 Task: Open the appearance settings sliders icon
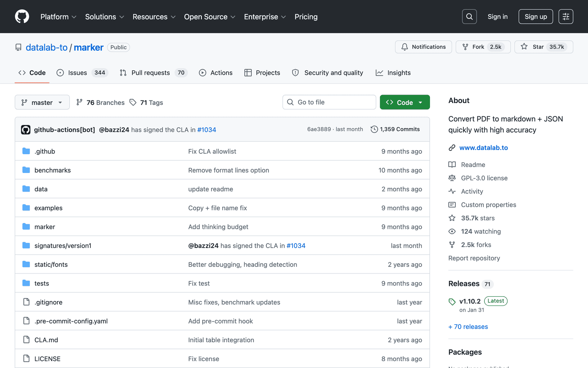[x=566, y=17]
